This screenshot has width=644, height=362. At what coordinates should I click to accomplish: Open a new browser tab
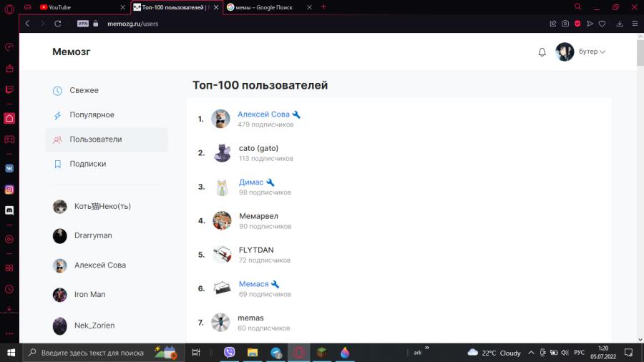click(x=323, y=7)
